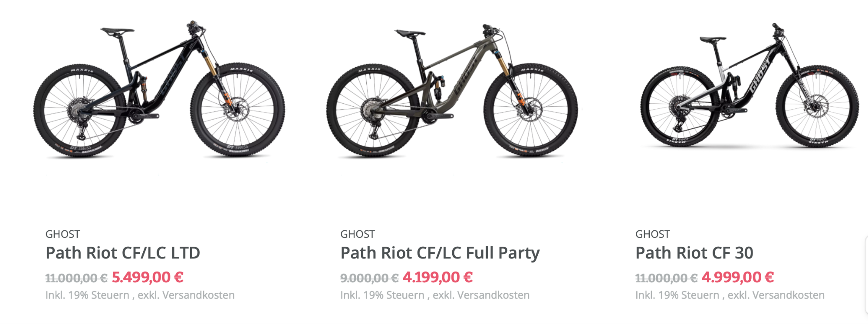Click the 4.199,00 € sale price
The width and height of the screenshot is (868, 324).
pos(437,277)
